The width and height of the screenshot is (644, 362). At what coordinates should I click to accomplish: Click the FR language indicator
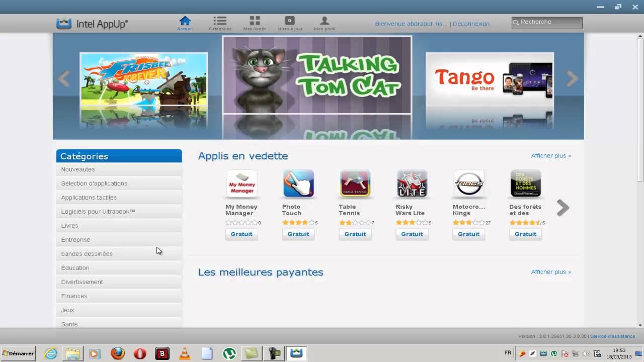click(508, 353)
